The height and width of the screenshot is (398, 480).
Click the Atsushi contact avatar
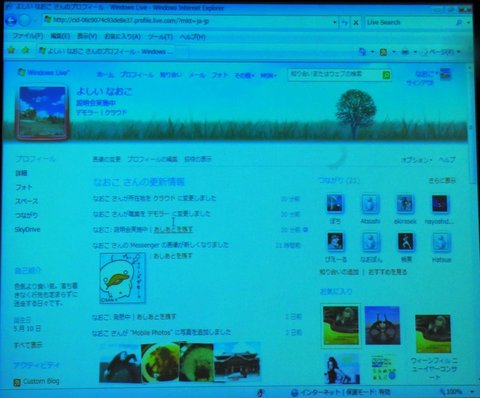pos(370,203)
